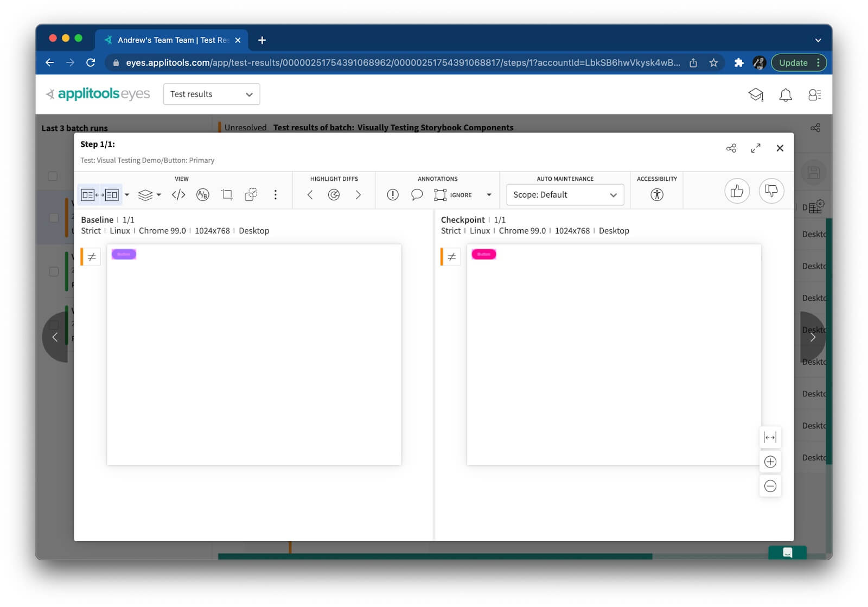
Task: Go to the next diff highlight
Action: (358, 195)
